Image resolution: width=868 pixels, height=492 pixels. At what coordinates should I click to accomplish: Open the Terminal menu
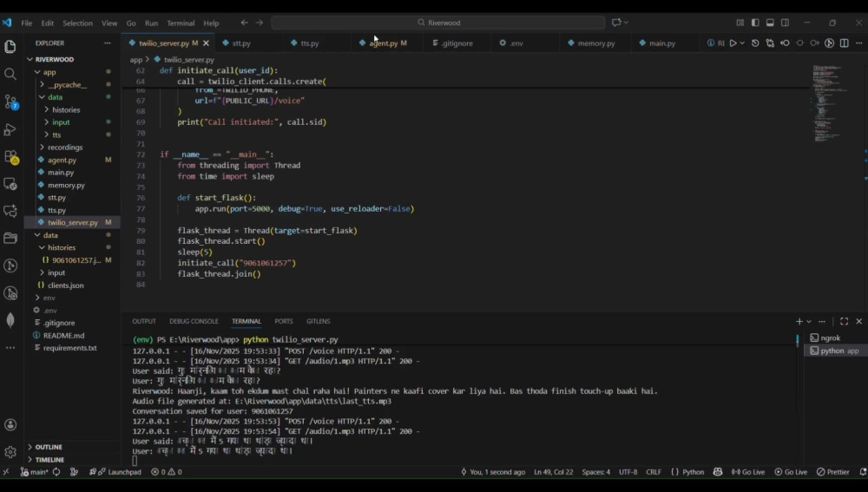181,23
